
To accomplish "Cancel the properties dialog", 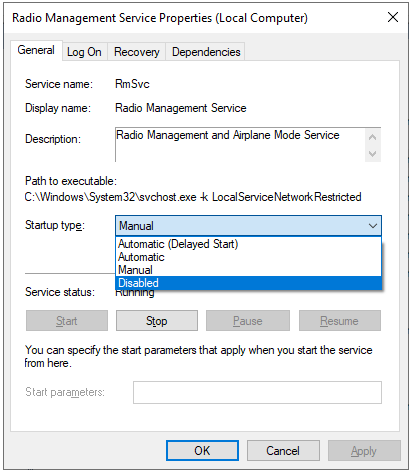I will [283, 451].
